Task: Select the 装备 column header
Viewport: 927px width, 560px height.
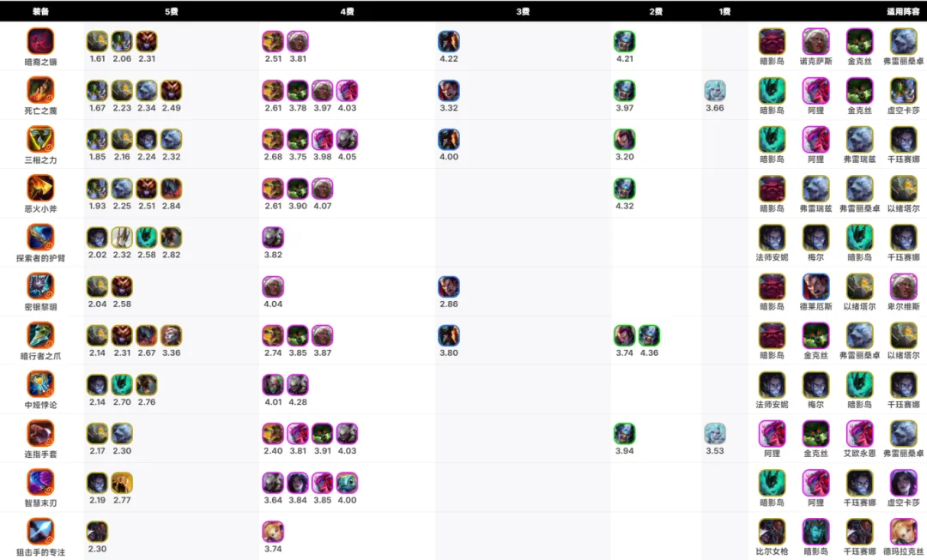Action: coord(41,11)
